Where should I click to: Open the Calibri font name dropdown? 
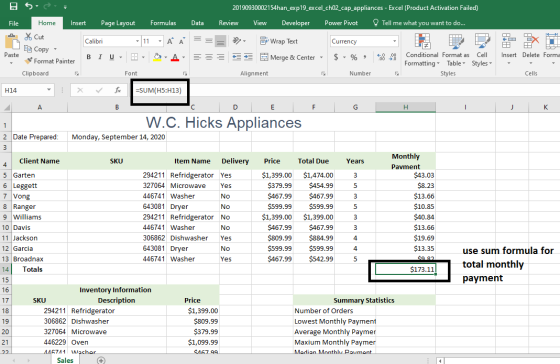[138, 41]
